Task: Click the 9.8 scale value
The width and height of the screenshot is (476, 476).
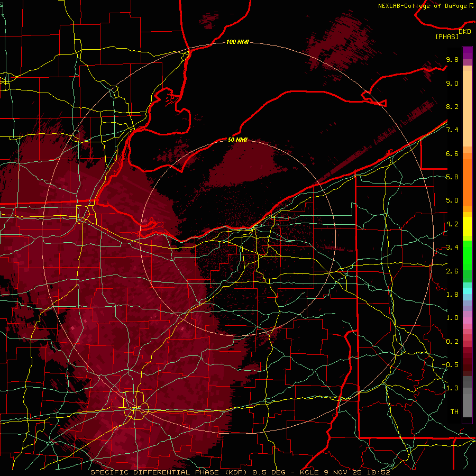Action: pos(452,59)
